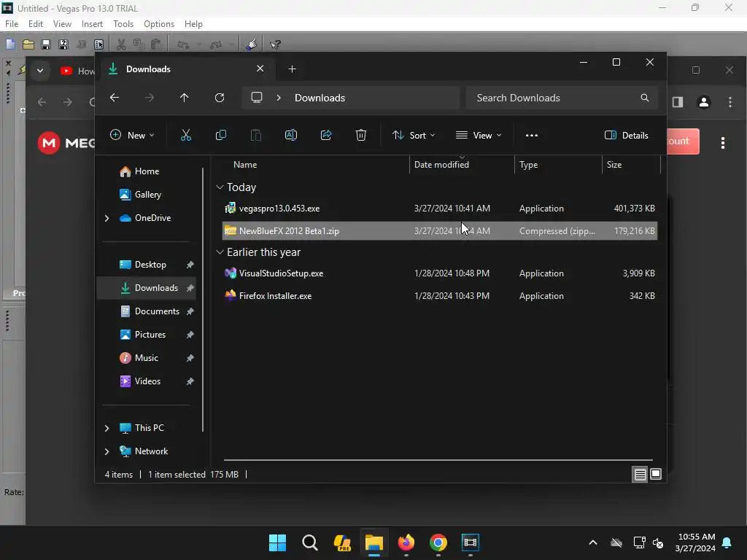
Task: Unpin Pictures from quick access
Action: [x=190, y=335]
